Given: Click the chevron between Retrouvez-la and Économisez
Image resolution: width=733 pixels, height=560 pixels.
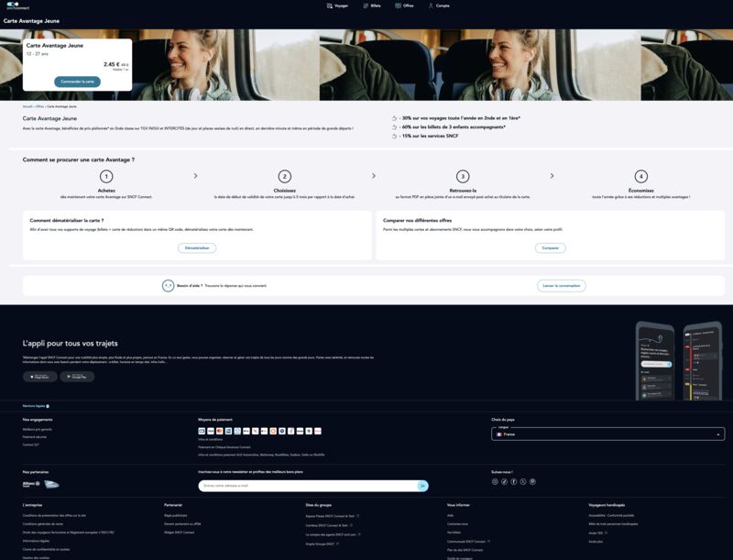Looking at the screenshot, I should 552,176.
